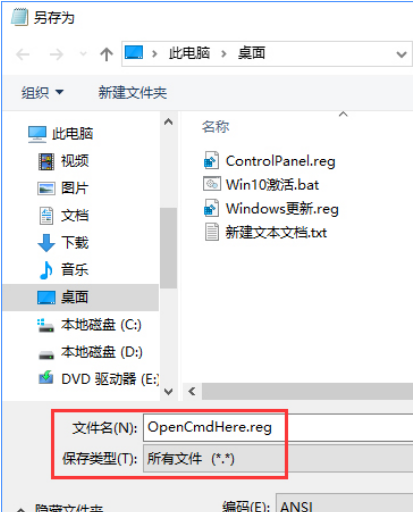The height and width of the screenshot is (512, 413).
Task: Open DVD 驱动器 (E:) in sidebar
Action: click(99, 379)
